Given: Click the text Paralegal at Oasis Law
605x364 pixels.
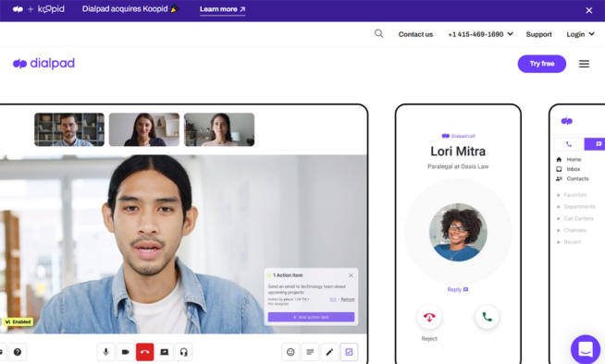Looking at the screenshot, I should tap(458, 166).
